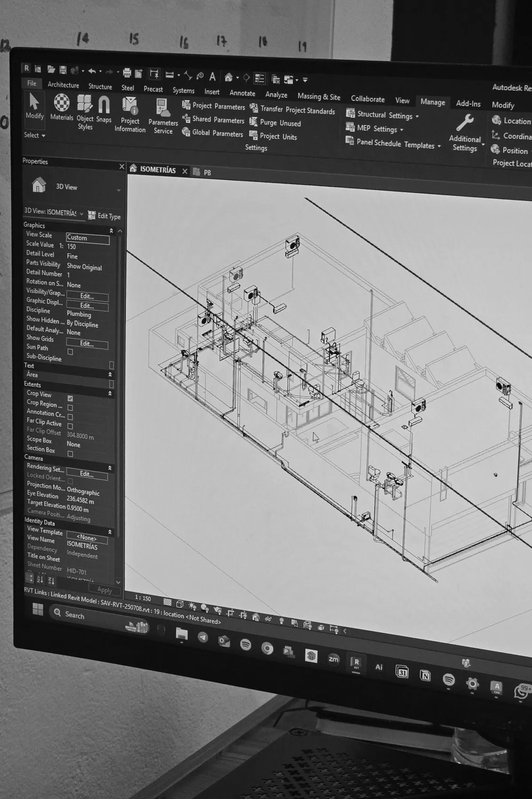532x799 pixels.
Task: Switch to the PB view tab
Action: click(203, 173)
